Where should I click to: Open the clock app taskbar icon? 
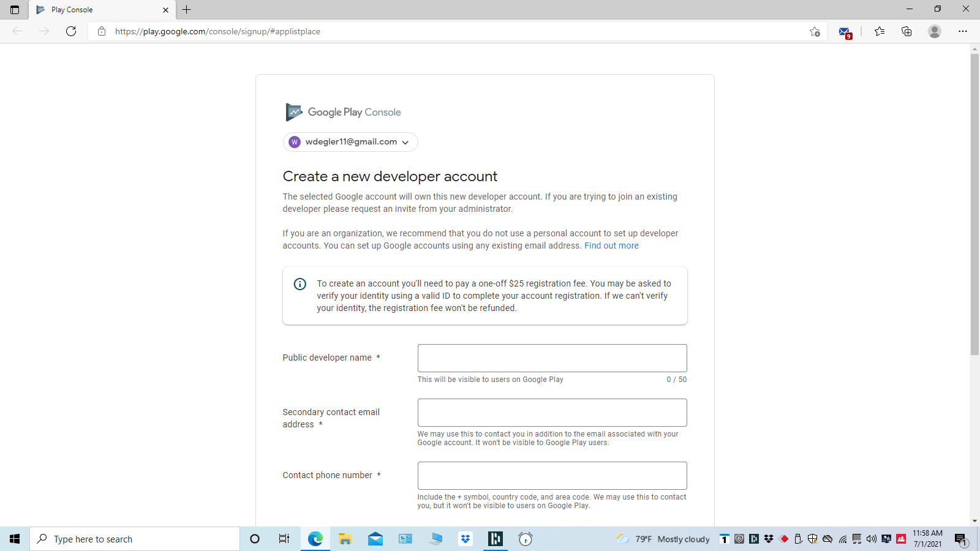tap(526, 539)
